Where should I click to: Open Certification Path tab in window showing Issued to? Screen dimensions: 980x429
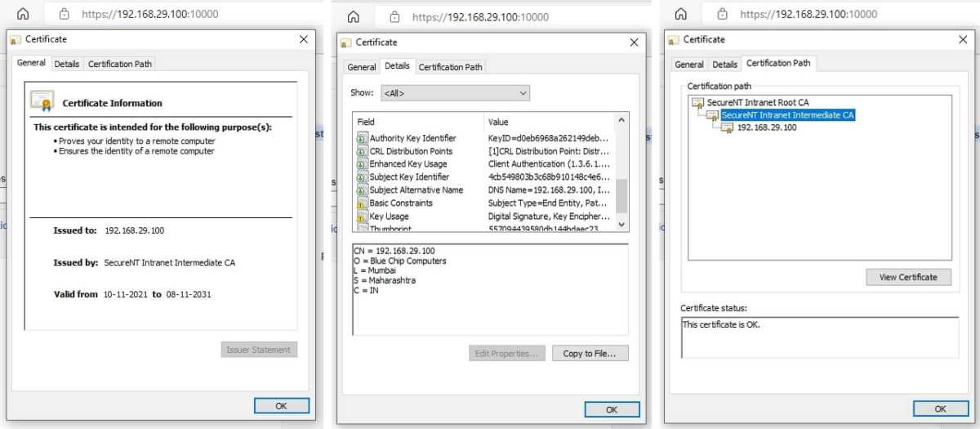click(x=119, y=64)
